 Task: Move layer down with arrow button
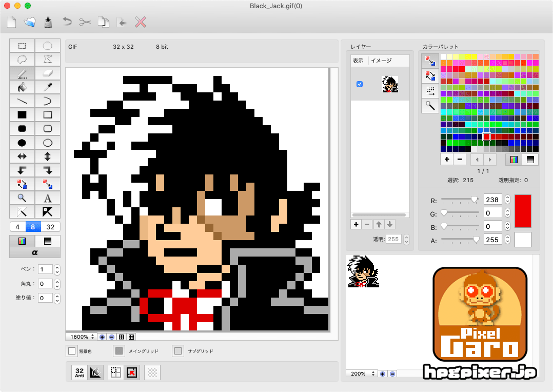(x=390, y=224)
